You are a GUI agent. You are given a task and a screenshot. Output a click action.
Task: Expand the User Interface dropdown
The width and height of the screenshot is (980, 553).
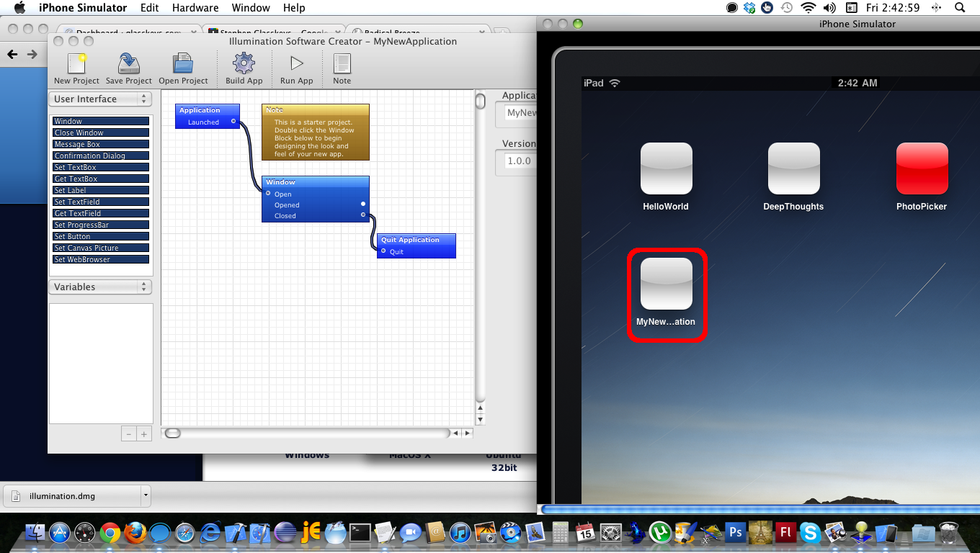pyautogui.click(x=100, y=99)
